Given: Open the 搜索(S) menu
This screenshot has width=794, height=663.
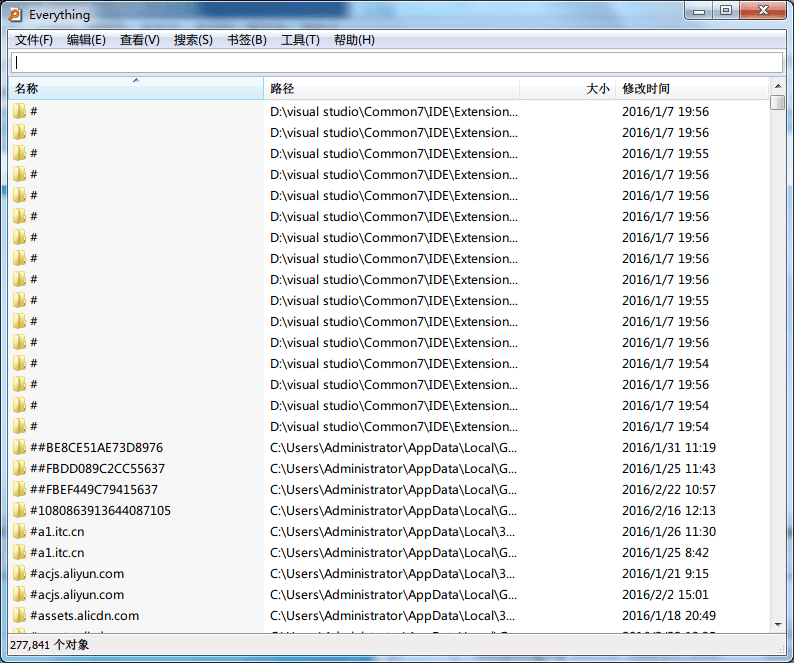Looking at the screenshot, I should pos(193,40).
